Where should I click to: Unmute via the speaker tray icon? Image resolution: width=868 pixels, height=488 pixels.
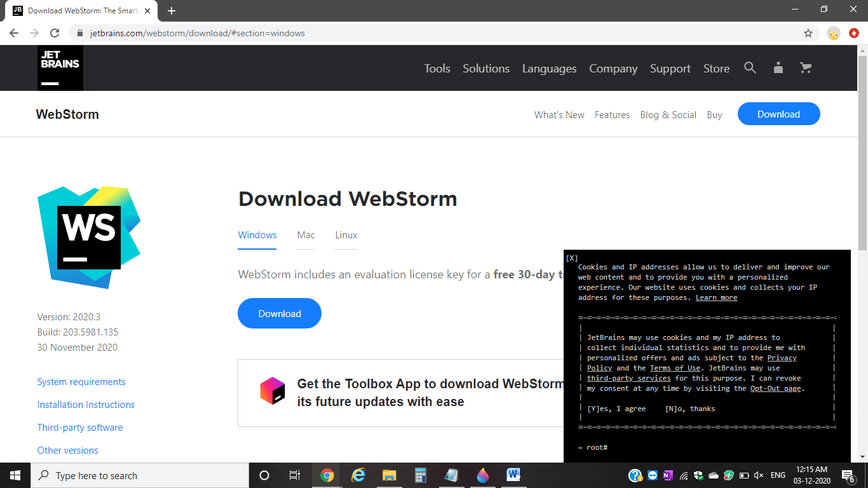click(x=758, y=475)
